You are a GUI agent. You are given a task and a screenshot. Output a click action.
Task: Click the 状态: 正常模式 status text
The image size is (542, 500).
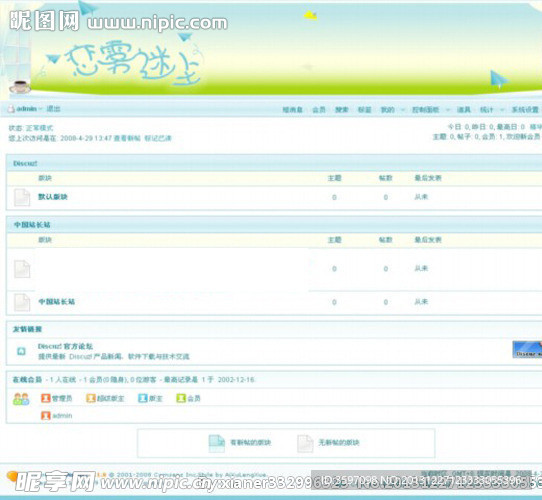pyautogui.click(x=31, y=128)
